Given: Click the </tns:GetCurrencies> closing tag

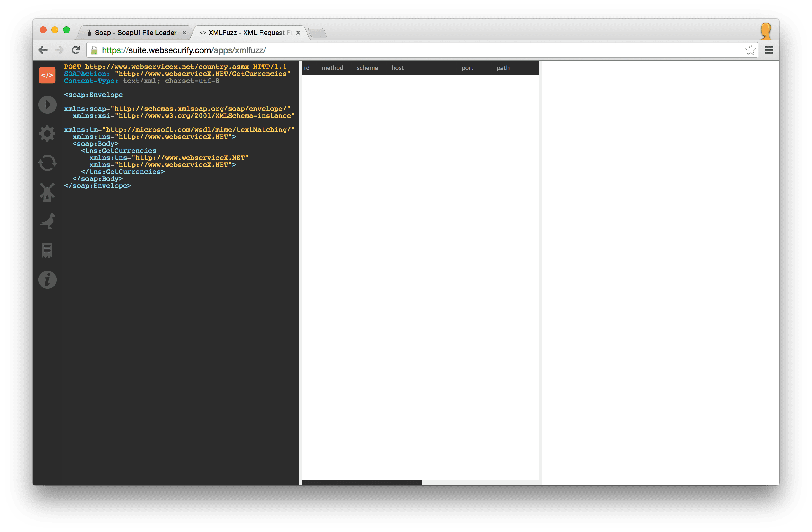Looking at the screenshot, I should click(x=123, y=172).
